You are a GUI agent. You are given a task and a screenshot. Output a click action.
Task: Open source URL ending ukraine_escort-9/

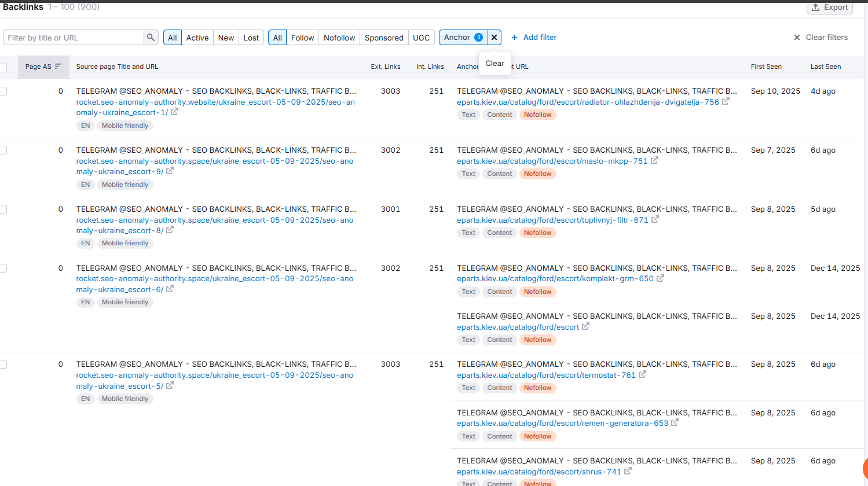(215, 167)
